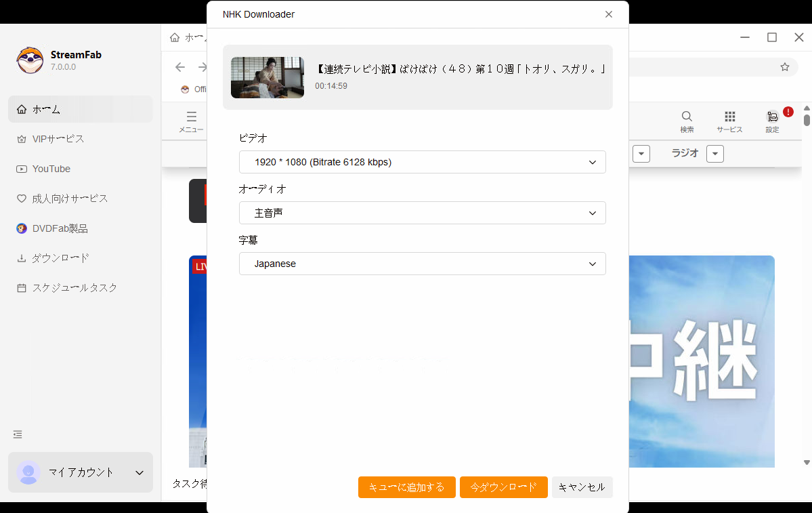Click the home icon in the tab bar
This screenshot has width=812, height=513.
coord(175,37)
